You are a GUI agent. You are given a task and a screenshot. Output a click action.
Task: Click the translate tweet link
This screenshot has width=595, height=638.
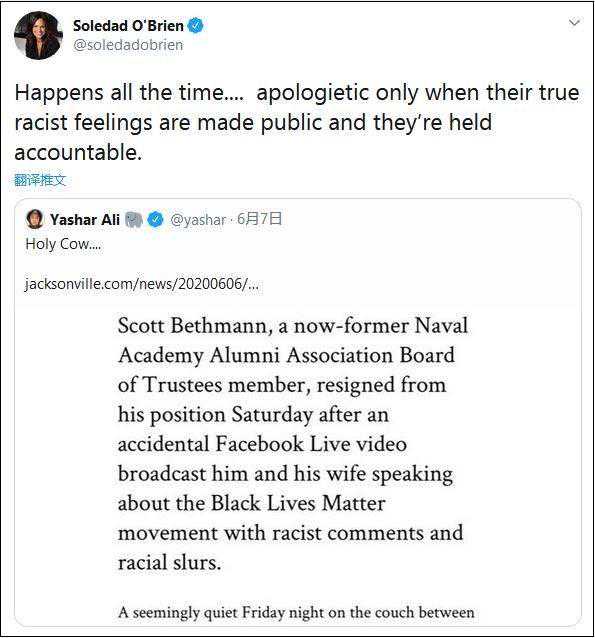pyautogui.click(x=40, y=180)
